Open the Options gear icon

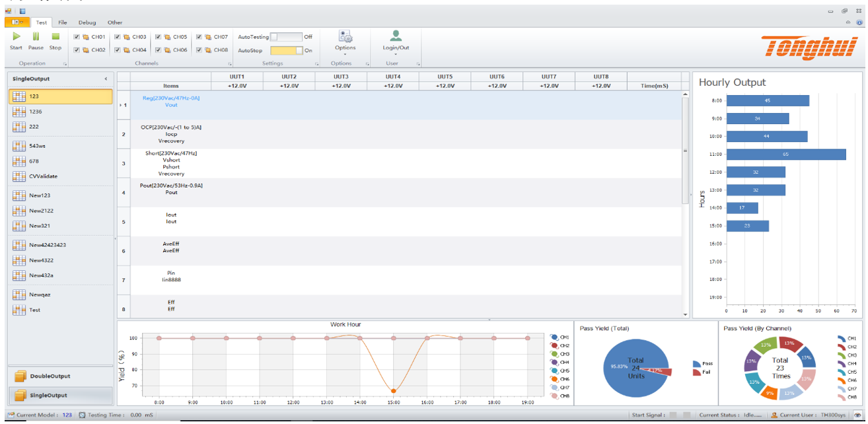click(345, 36)
